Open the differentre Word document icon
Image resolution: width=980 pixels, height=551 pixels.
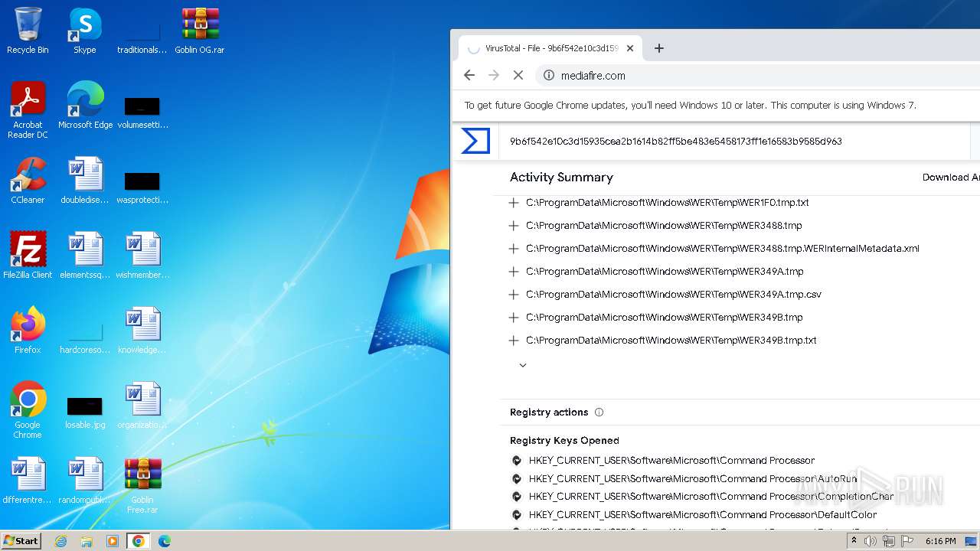click(x=28, y=481)
